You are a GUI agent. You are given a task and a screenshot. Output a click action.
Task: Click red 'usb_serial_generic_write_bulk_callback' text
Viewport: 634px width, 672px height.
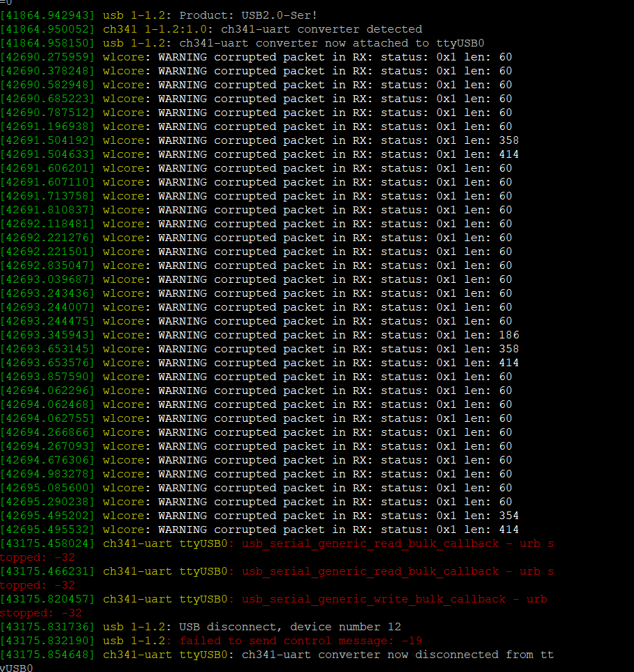374,599
